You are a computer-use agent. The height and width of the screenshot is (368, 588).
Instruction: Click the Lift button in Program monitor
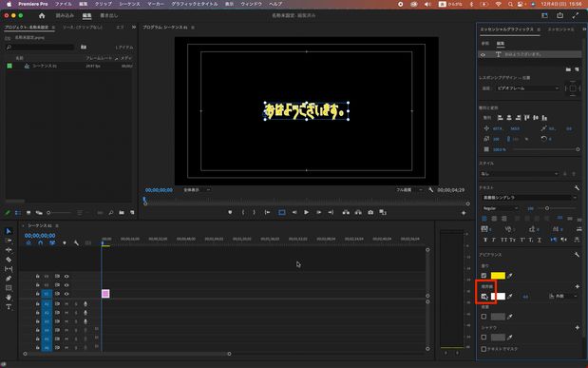click(346, 213)
